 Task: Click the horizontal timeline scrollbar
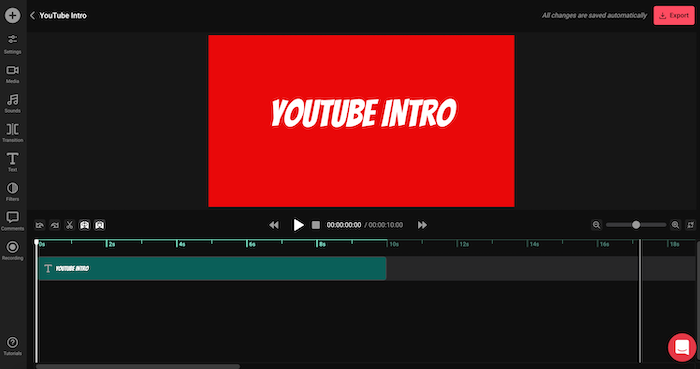[x=138, y=366]
